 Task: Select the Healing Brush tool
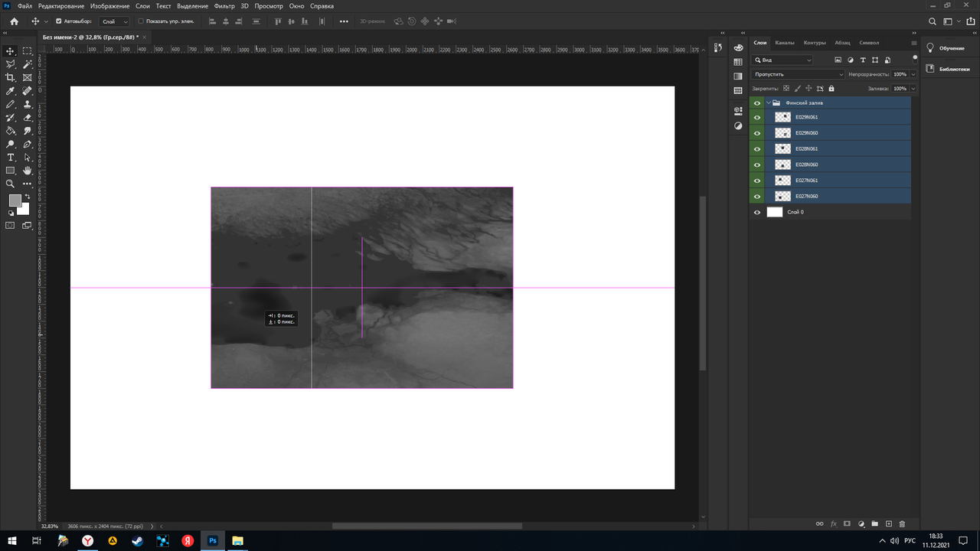click(28, 91)
